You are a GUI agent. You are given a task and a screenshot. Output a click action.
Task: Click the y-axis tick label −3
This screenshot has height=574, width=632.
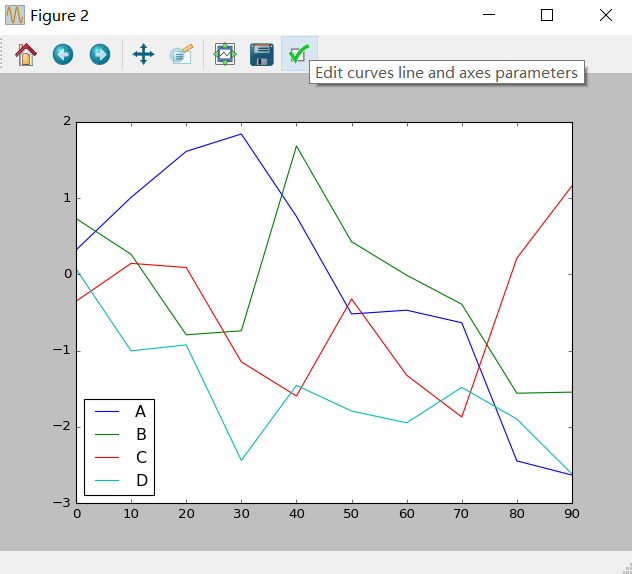coord(62,503)
